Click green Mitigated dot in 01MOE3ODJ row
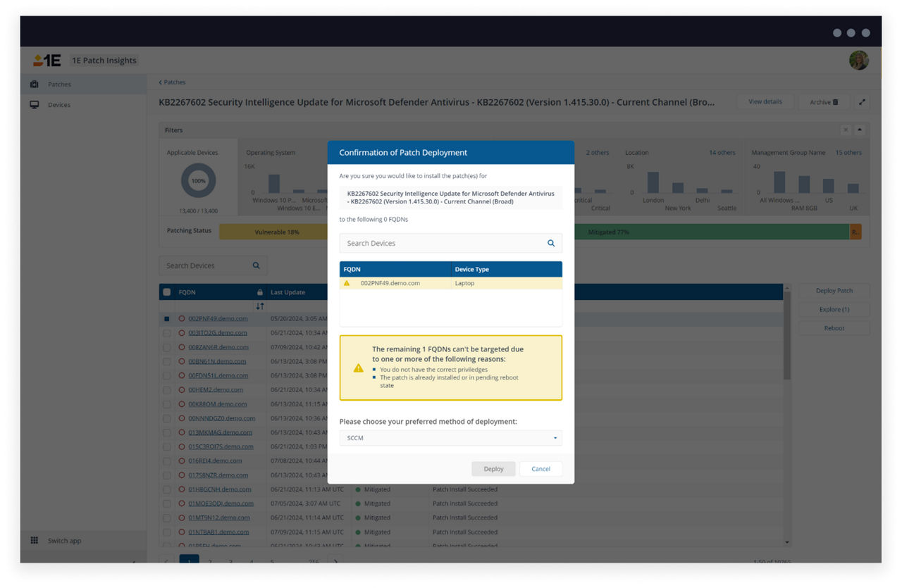902x588 pixels. 358,503
